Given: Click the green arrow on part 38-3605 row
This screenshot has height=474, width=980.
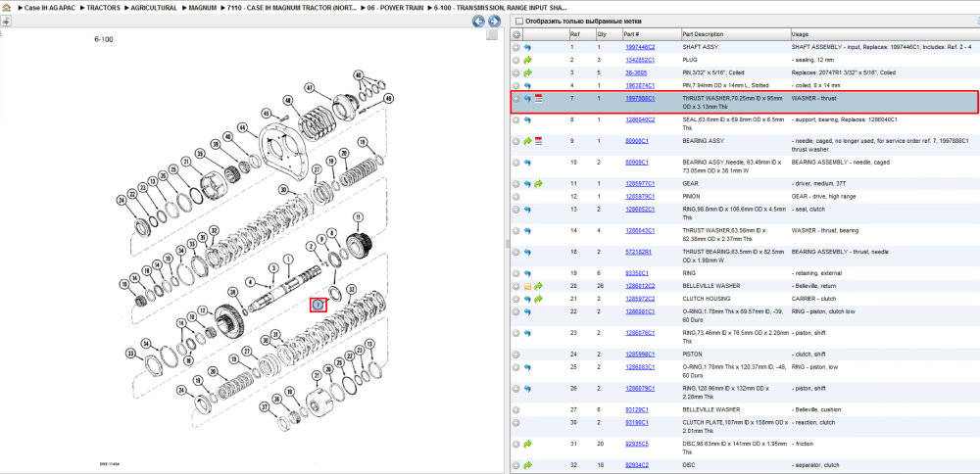Looking at the screenshot, I should point(527,73).
